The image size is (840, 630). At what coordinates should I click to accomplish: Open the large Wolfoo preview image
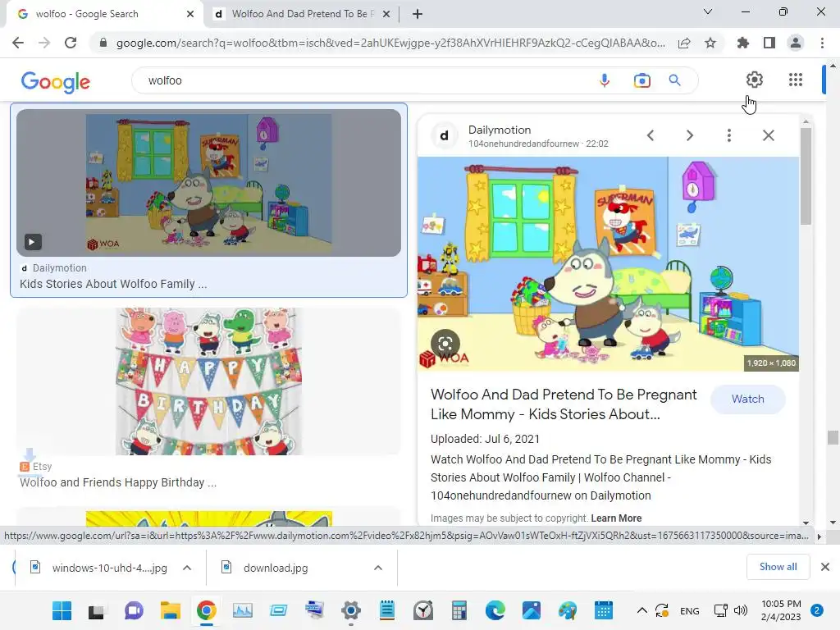608,264
